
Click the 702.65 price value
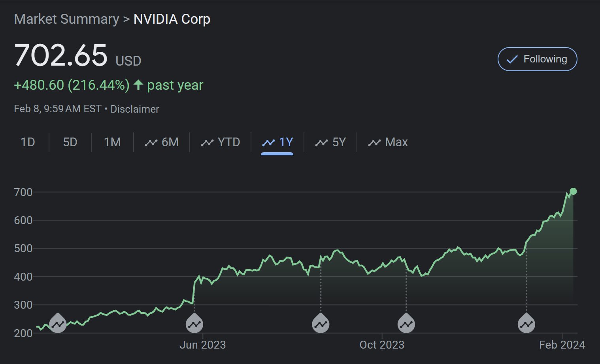pyautogui.click(x=61, y=55)
